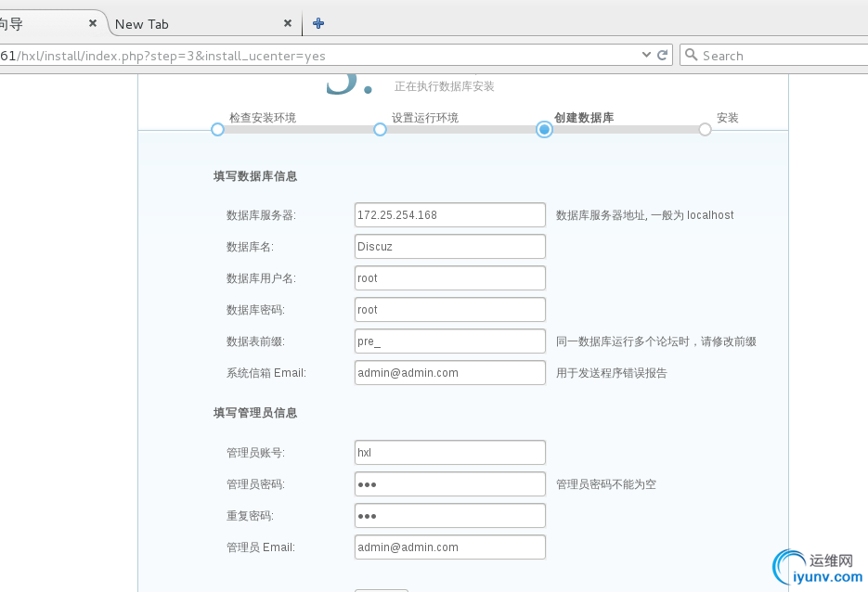Click the 填写数据库信息 heading
868x592 pixels.
[255, 176]
